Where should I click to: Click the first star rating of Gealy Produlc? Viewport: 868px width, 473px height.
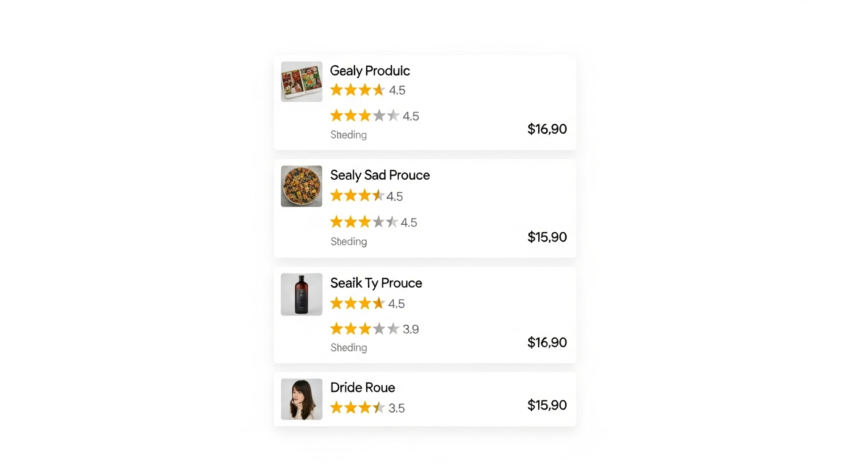point(337,90)
